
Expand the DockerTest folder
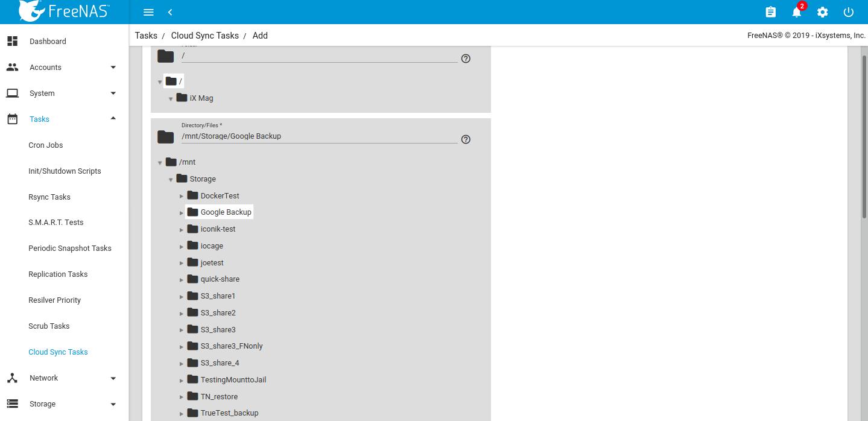click(x=182, y=196)
